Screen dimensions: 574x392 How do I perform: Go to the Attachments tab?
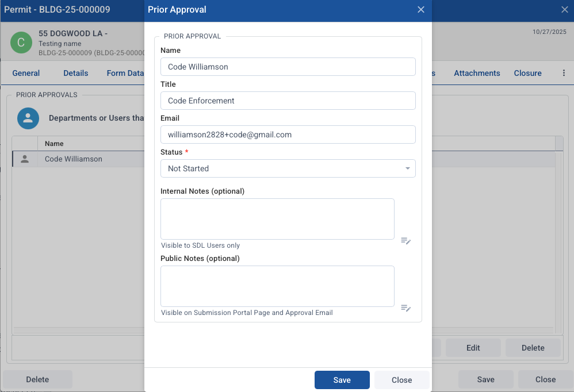pos(477,73)
